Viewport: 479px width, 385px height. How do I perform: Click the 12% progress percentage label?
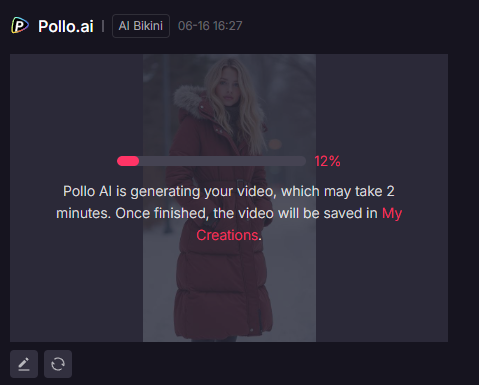pos(327,161)
